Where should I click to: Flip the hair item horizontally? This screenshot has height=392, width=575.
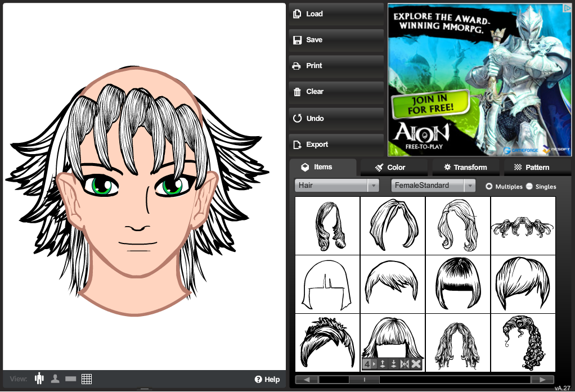[405, 364]
